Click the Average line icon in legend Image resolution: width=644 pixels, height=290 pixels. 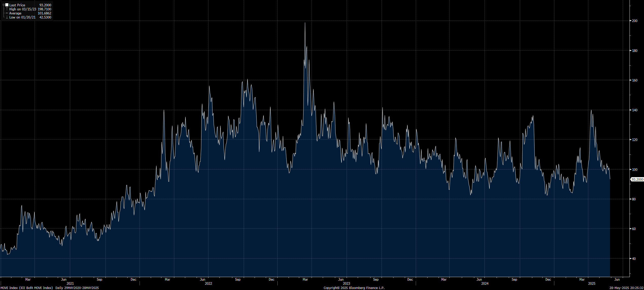click(7, 13)
